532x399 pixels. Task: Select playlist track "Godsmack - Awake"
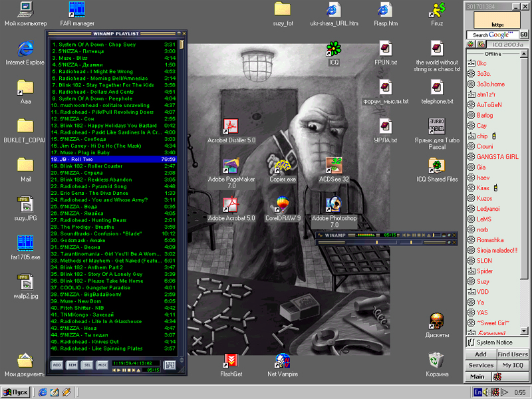(114, 241)
